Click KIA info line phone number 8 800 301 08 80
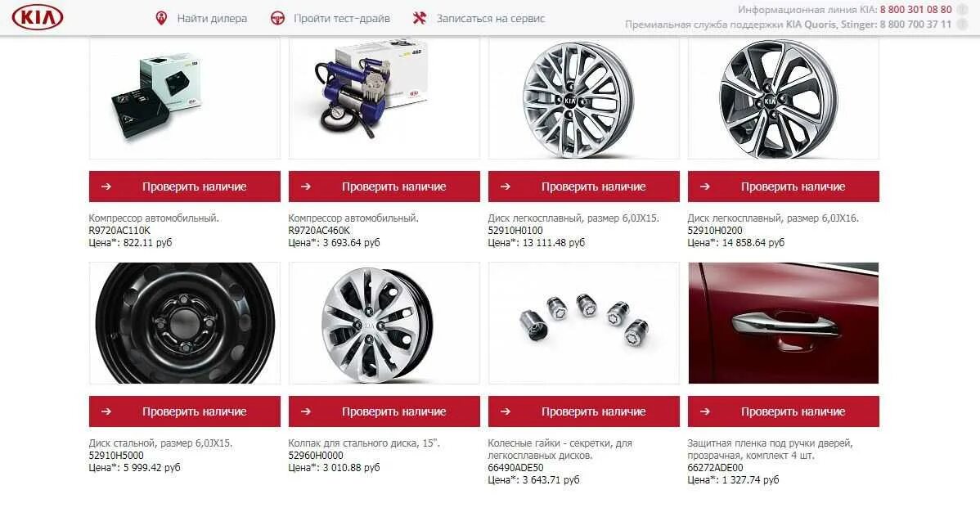 coord(915,9)
